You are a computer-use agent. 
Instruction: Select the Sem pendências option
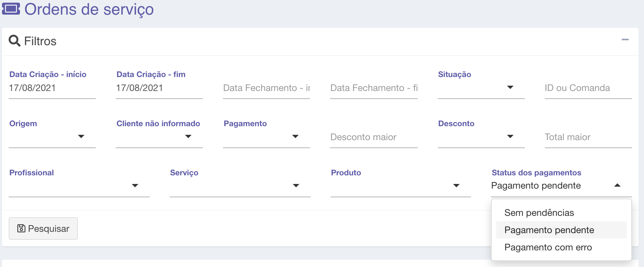[539, 213]
